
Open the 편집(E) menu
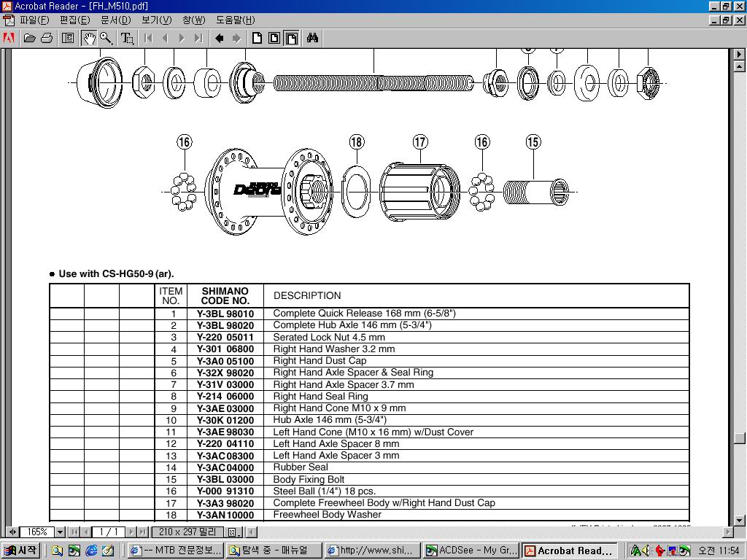pos(75,20)
